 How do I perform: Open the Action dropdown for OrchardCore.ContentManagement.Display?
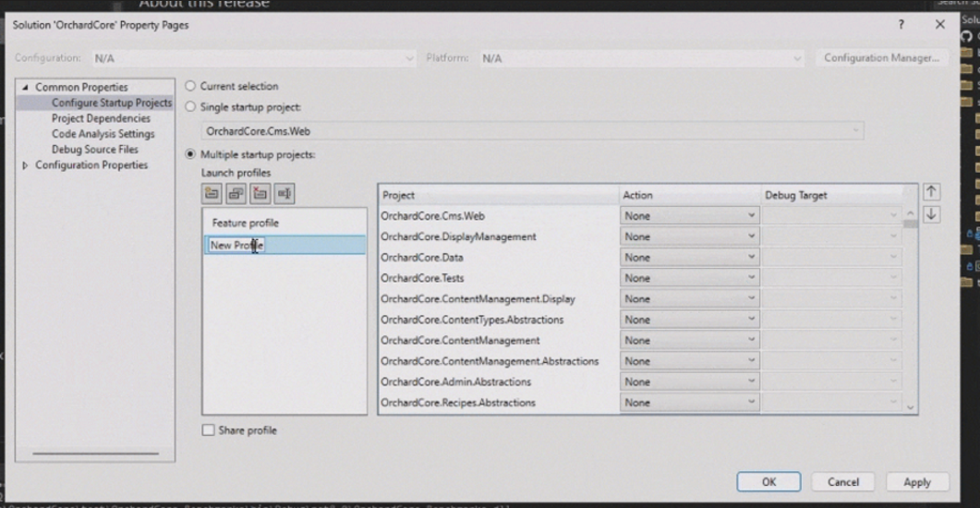[689, 298]
